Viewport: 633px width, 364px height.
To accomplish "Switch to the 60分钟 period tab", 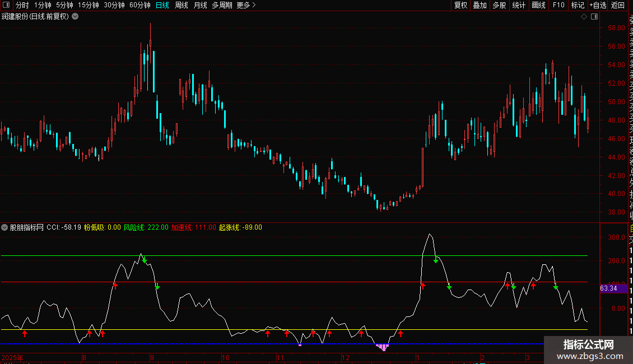I will pos(139,5).
